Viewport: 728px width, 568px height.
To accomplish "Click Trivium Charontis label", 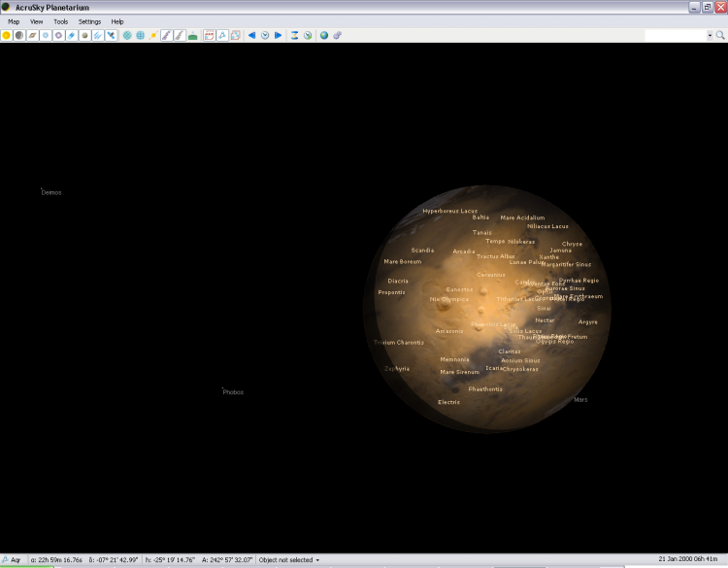I will pos(399,343).
